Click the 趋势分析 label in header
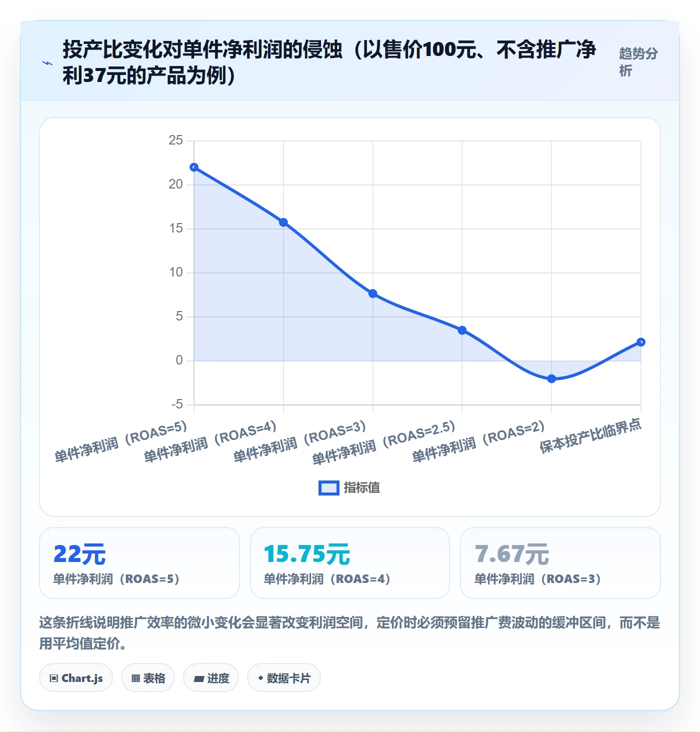Image resolution: width=700 pixels, height=732 pixels. click(638, 62)
